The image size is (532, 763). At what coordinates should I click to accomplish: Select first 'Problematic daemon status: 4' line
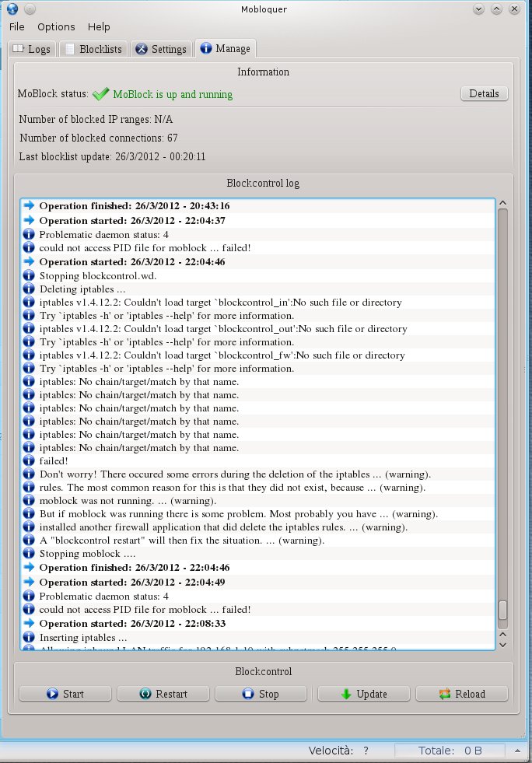[x=258, y=235]
